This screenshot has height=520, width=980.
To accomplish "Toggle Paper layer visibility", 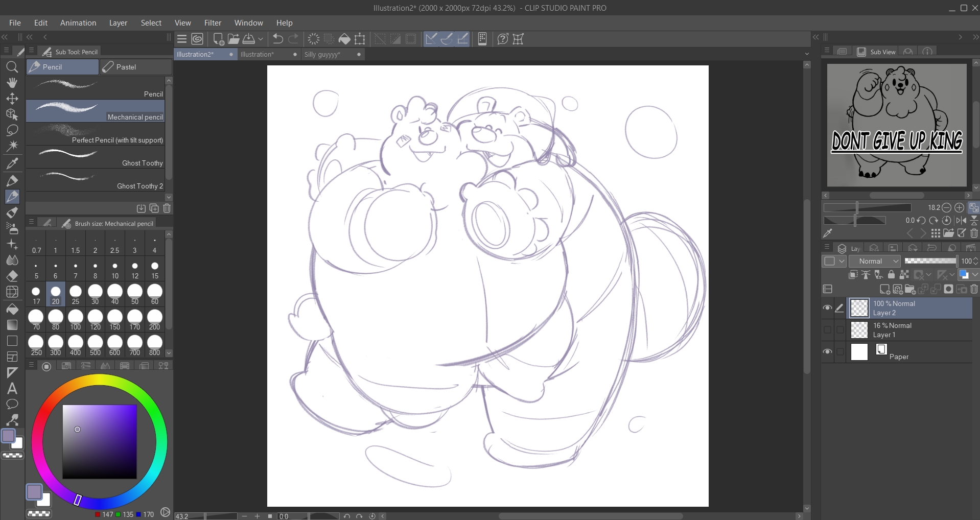I will pyautogui.click(x=827, y=352).
